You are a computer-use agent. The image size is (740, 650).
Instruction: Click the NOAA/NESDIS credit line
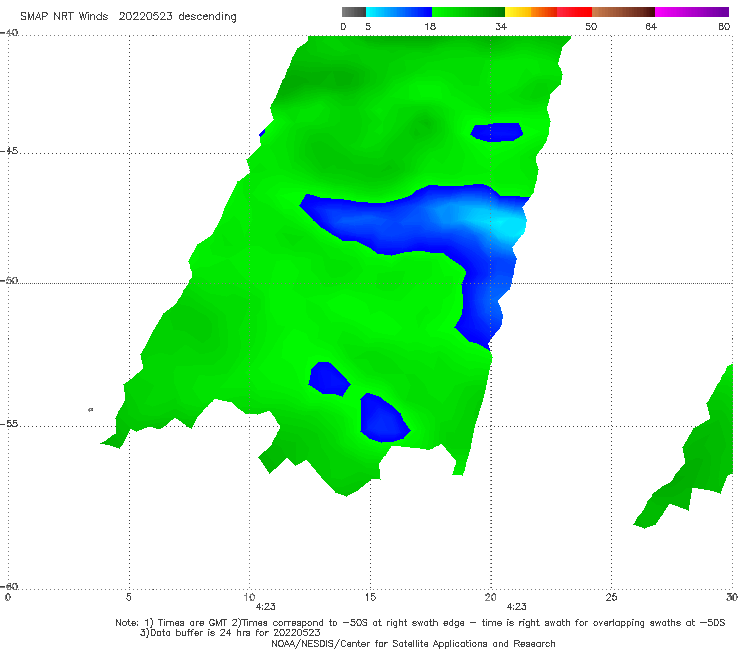[x=413, y=643]
